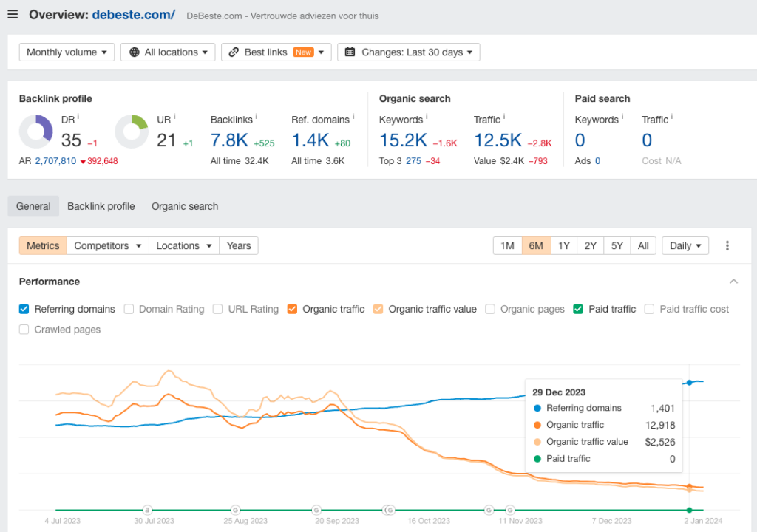The width and height of the screenshot is (757, 532).
Task: Click the DR info icon
Action: (x=78, y=117)
